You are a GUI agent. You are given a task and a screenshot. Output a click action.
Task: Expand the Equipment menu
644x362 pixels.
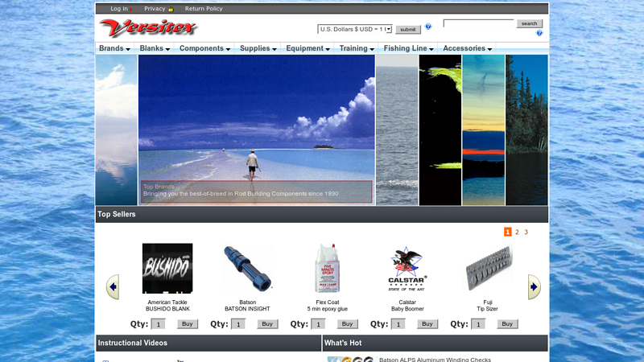pos(308,48)
